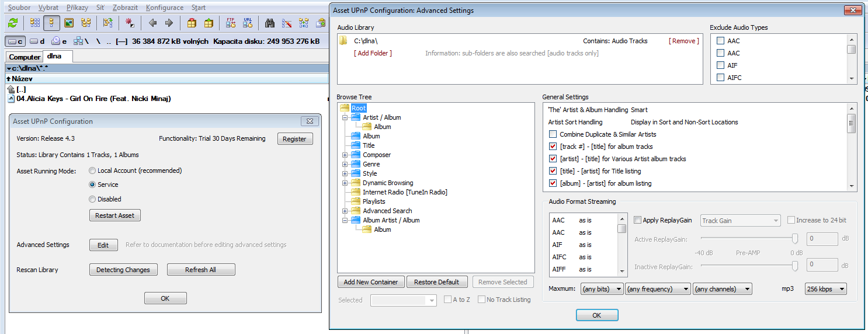The width and height of the screenshot is (868, 334).
Task: Click the Add New Container button
Action: [371, 282]
